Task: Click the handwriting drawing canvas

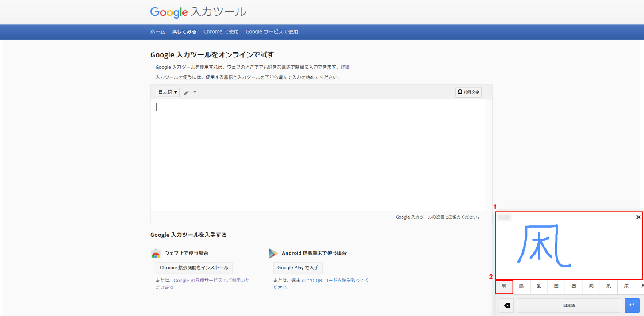Action: pyautogui.click(x=569, y=246)
